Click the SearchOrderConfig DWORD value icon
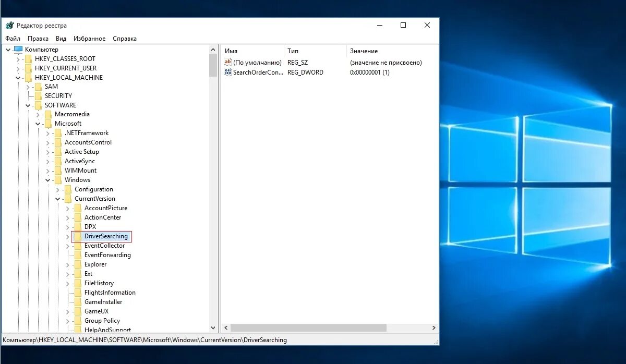Image resolution: width=626 pixels, height=364 pixels. point(227,72)
